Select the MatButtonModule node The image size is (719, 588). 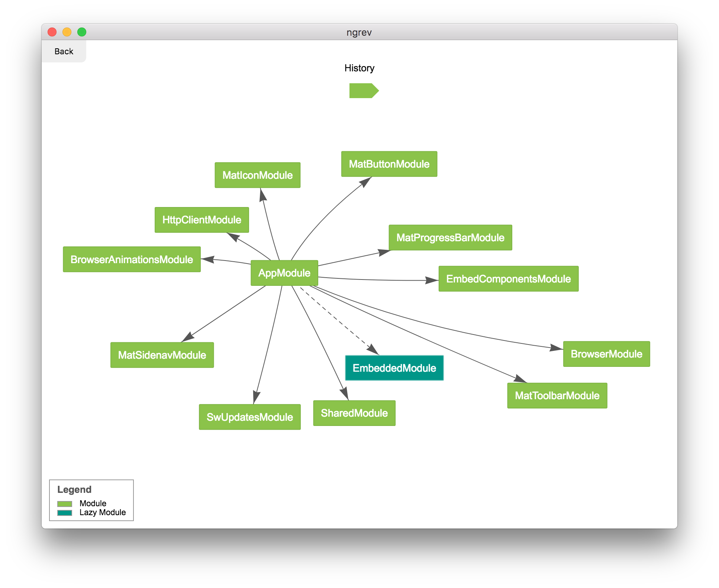389,164
